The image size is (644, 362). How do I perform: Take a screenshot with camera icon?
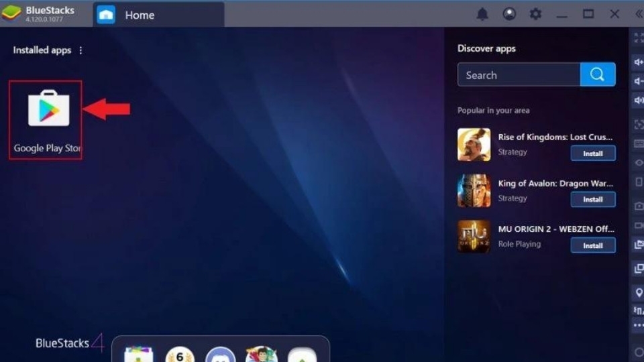pos(639,206)
